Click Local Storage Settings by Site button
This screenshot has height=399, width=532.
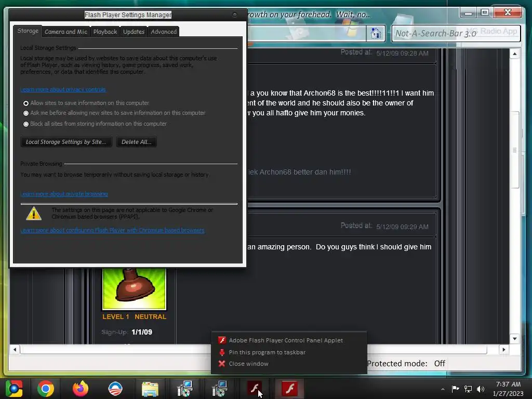point(66,142)
